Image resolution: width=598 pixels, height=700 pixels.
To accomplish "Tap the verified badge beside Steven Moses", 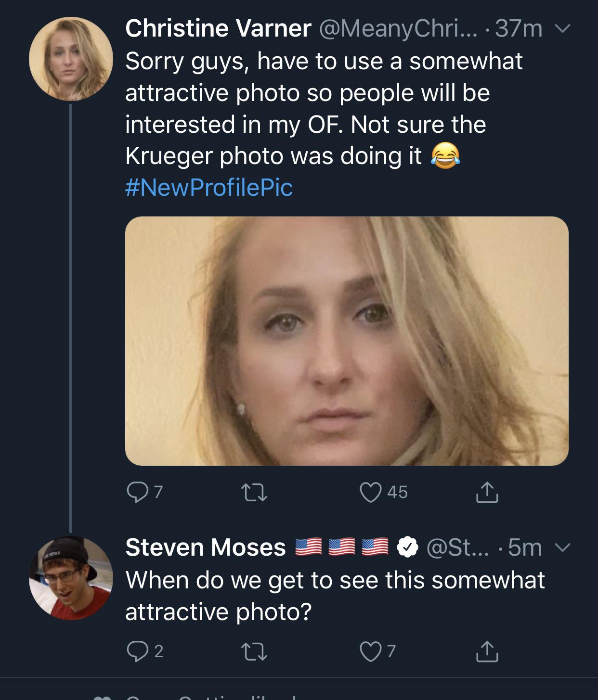I will tap(407, 547).
